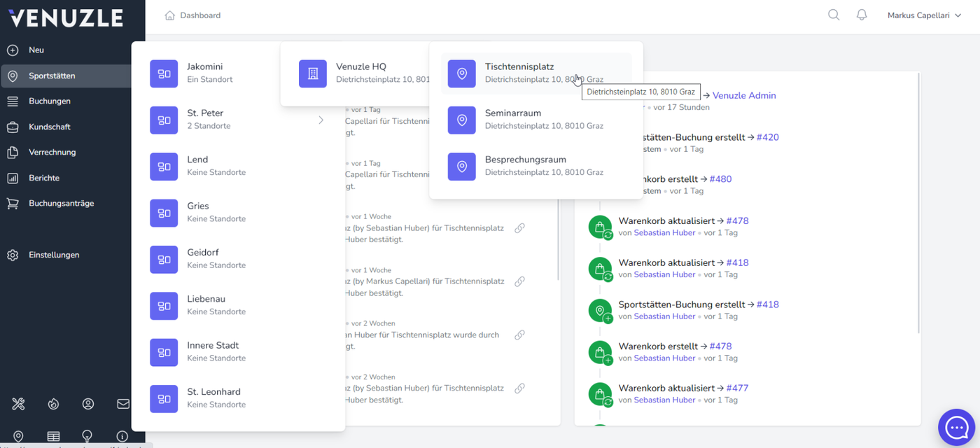Open the notifications bell

tap(862, 15)
